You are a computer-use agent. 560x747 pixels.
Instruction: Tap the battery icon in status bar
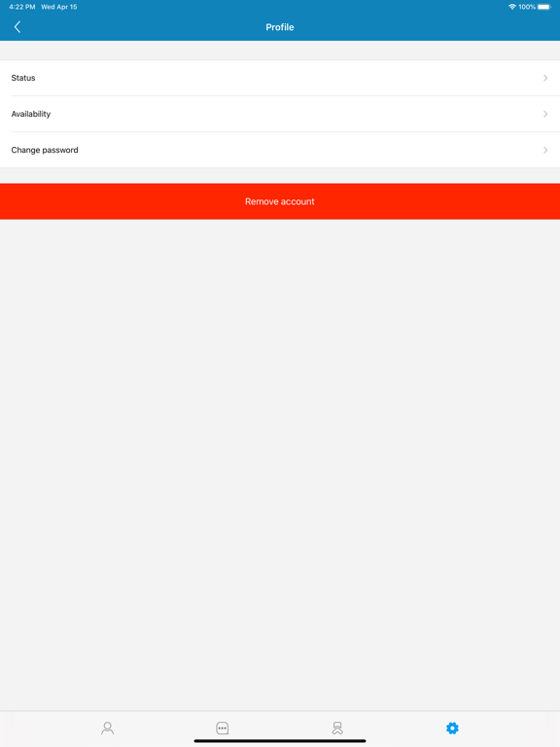[544, 7]
